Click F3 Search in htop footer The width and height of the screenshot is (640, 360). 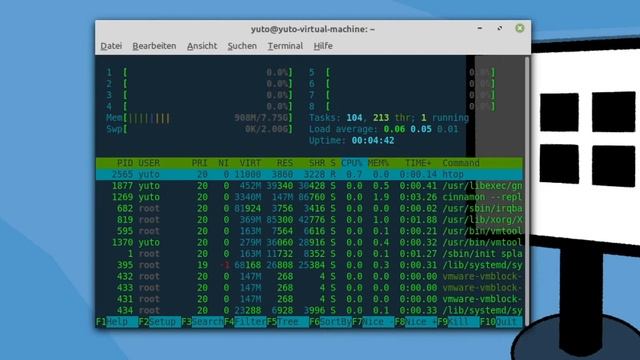[202, 322]
